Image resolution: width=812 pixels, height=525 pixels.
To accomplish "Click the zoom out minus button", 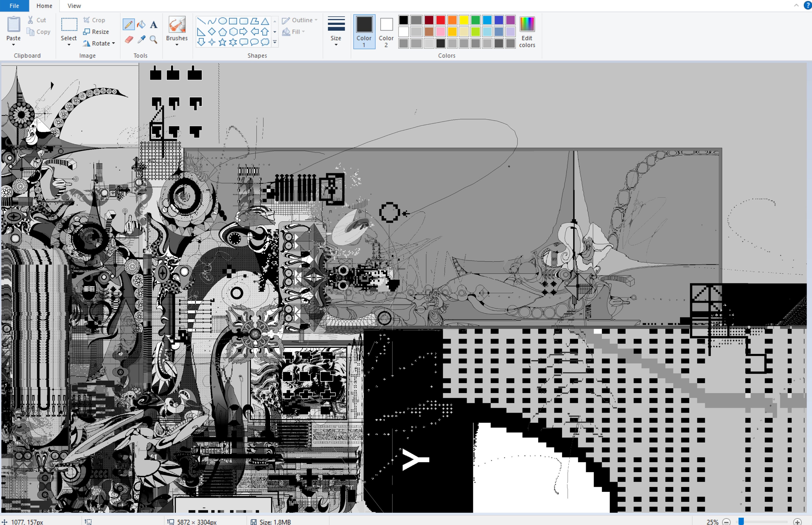I will coord(727,522).
